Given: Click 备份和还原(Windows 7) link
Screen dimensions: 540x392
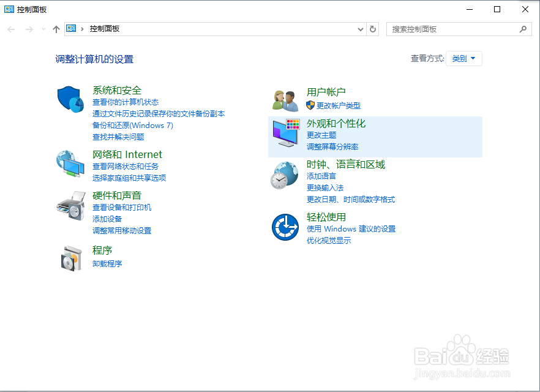Looking at the screenshot, I should point(133,126).
